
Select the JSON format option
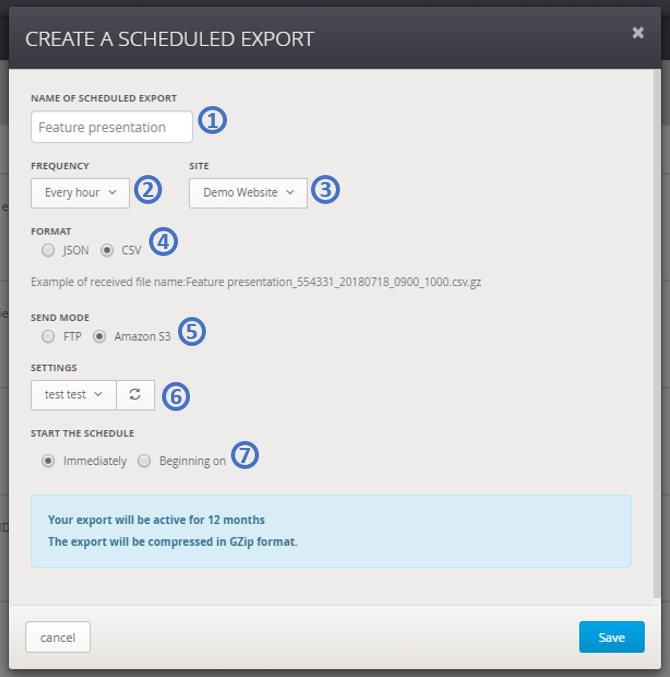[x=47, y=250]
